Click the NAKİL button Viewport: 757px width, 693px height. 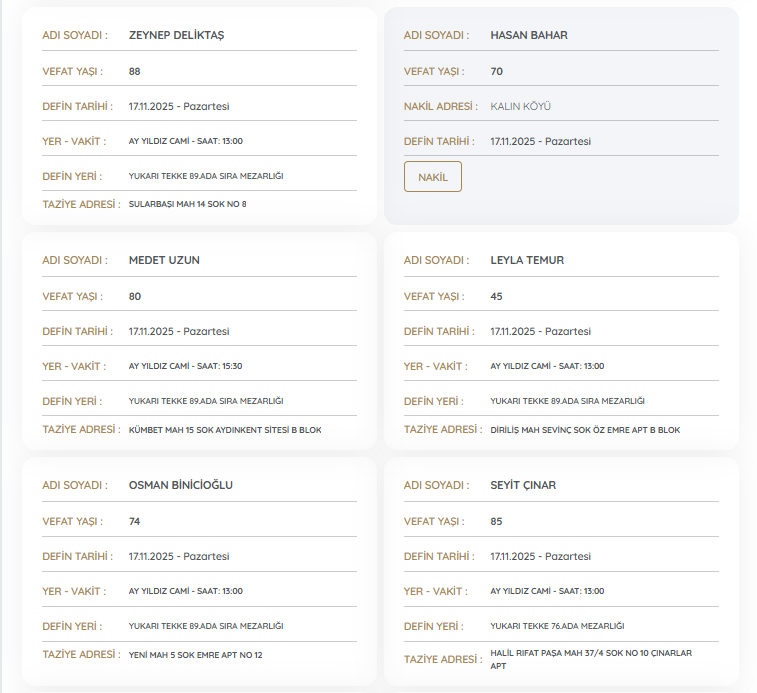[432, 177]
